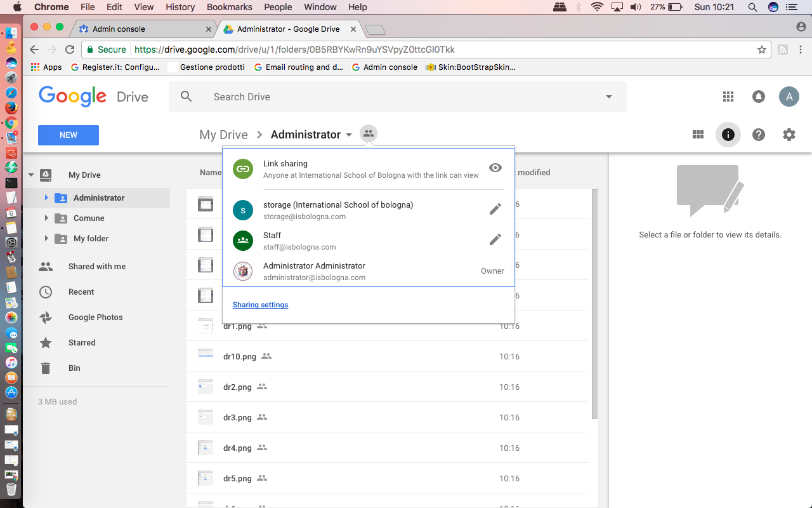Image resolution: width=812 pixels, height=508 pixels.
Task: Open the History menu
Action: click(180, 7)
